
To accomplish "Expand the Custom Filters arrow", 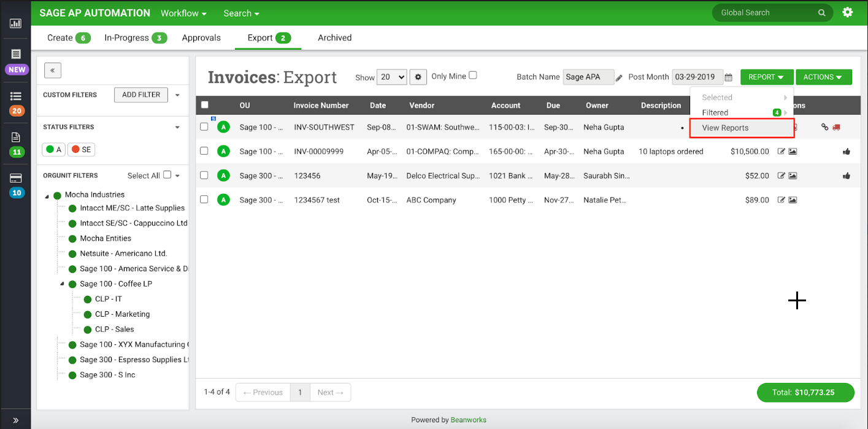I will [177, 95].
